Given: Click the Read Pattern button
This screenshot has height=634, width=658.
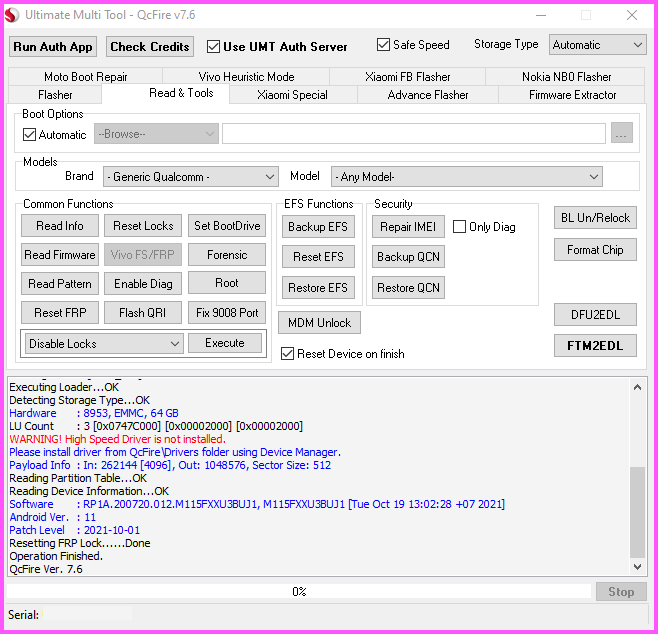Looking at the screenshot, I should coord(60,284).
